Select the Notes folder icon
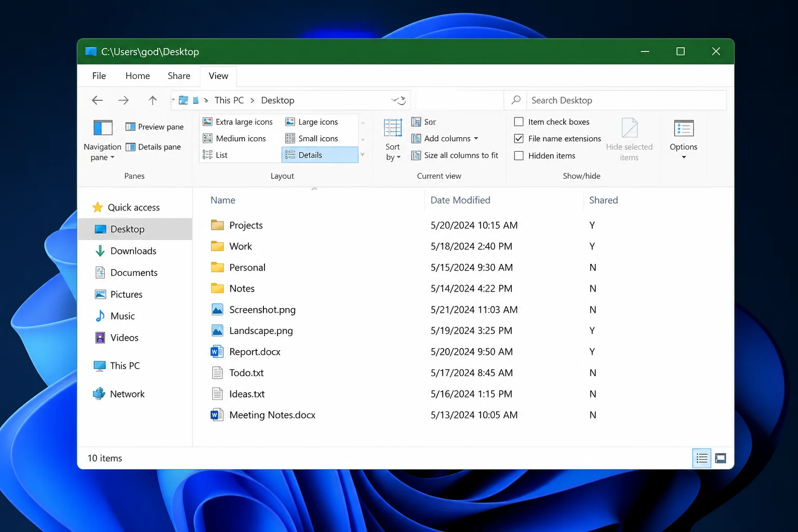The width and height of the screenshot is (798, 532). point(217,288)
